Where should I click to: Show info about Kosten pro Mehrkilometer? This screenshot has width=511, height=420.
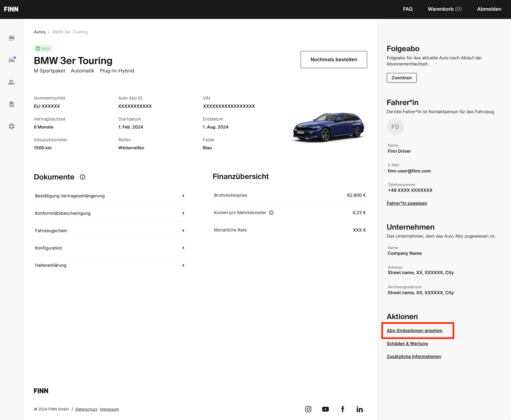click(x=271, y=213)
